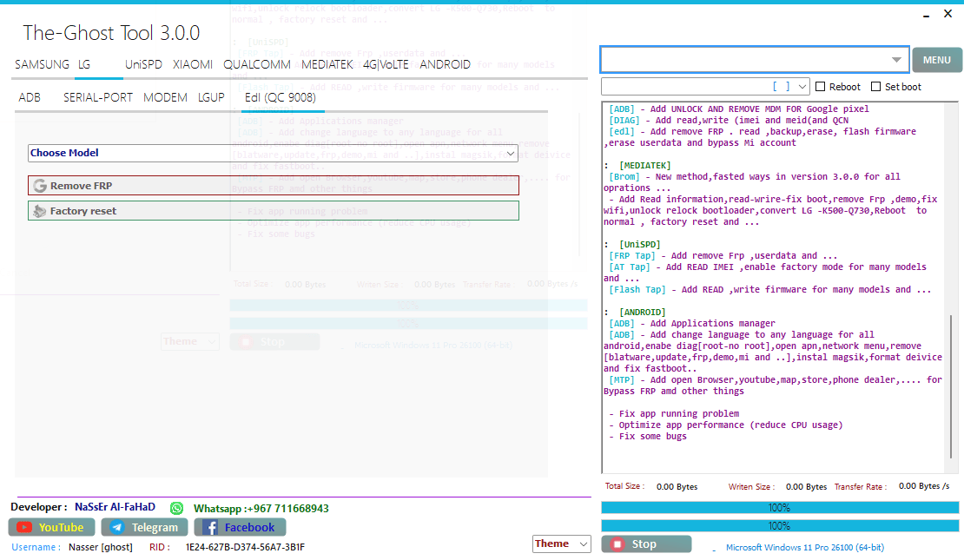964x560 pixels.
Task: Click the red Stop button icon
Action: (617, 544)
